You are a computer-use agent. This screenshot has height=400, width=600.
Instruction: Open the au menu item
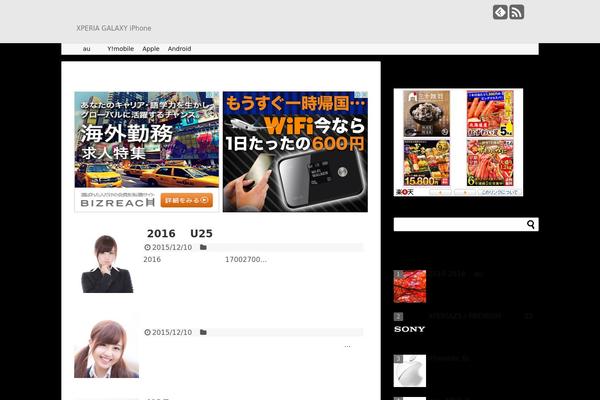86,49
